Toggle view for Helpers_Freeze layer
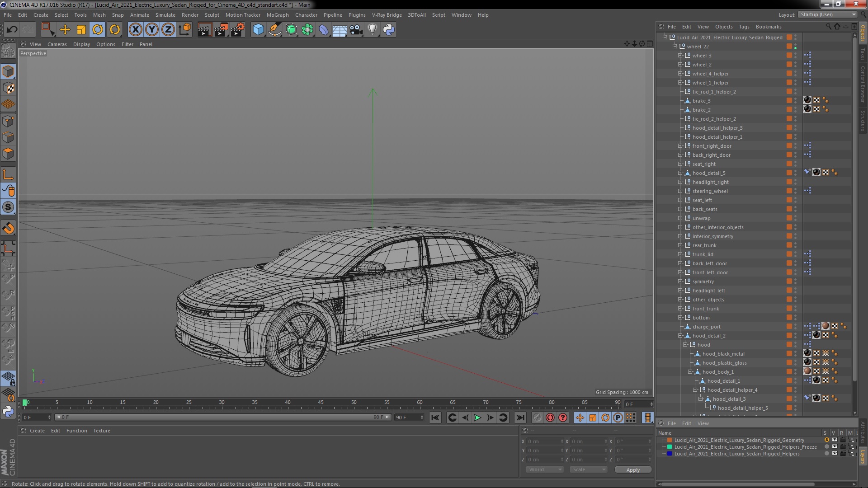This screenshot has width=868, height=488. click(x=835, y=446)
